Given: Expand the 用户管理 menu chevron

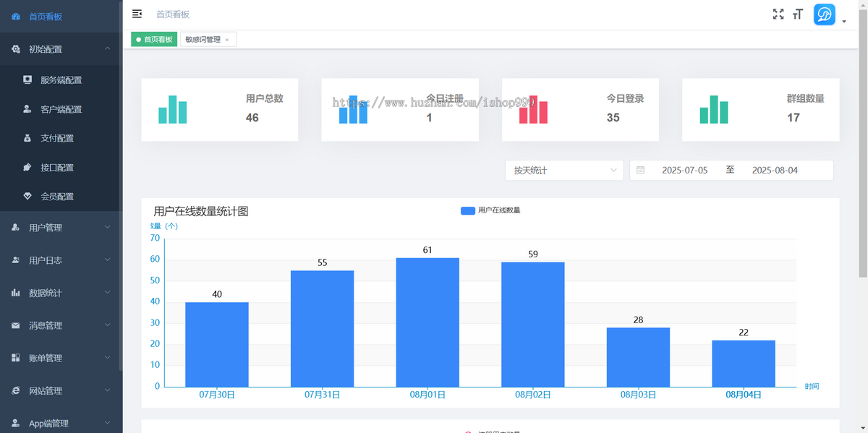Looking at the screenshot, I should tap(108, 228).
